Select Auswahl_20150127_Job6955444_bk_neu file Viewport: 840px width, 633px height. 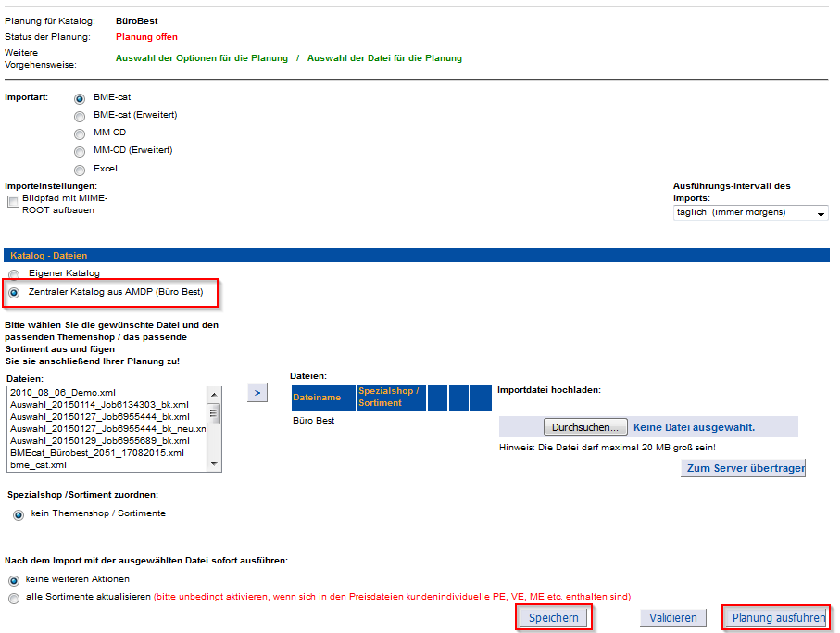click(x=107, y=429)
